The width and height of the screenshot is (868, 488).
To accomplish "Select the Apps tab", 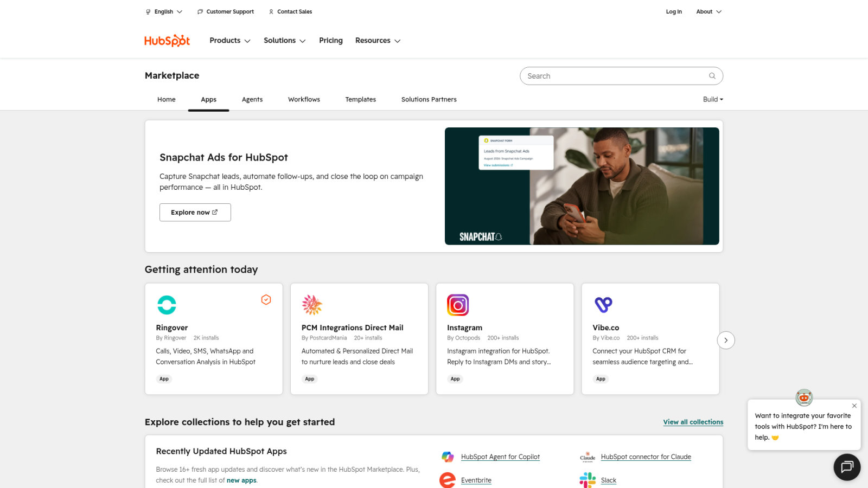I will [208, 100].
